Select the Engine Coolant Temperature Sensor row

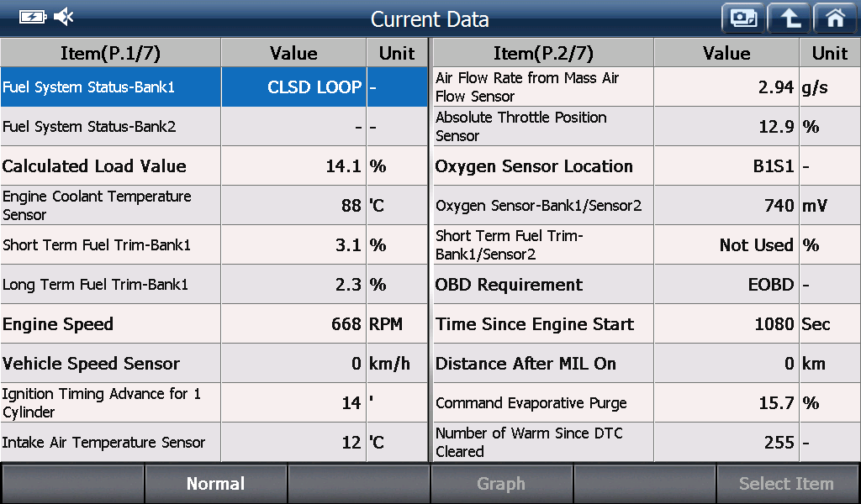tap(214, 206)
